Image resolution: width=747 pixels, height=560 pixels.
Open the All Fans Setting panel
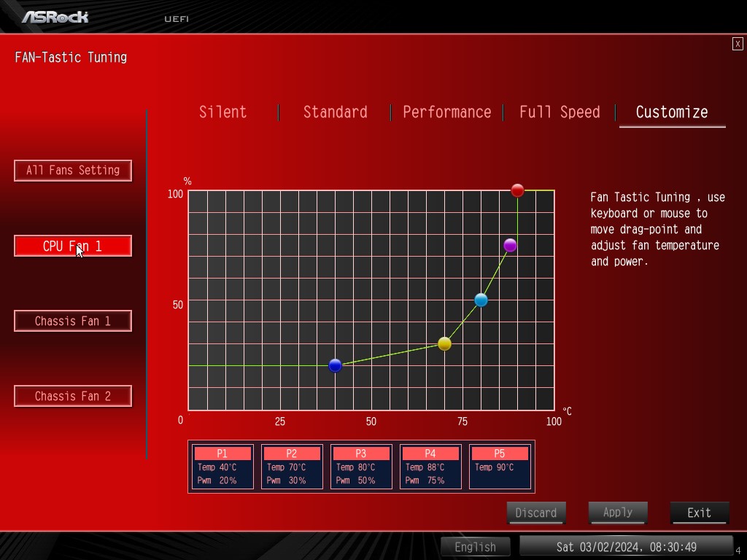73,170
